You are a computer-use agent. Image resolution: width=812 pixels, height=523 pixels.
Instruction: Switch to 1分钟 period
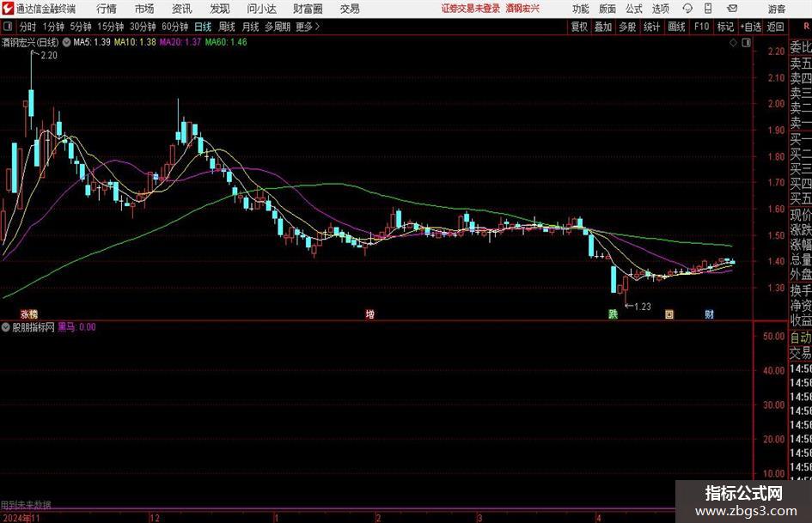[53, 27]
